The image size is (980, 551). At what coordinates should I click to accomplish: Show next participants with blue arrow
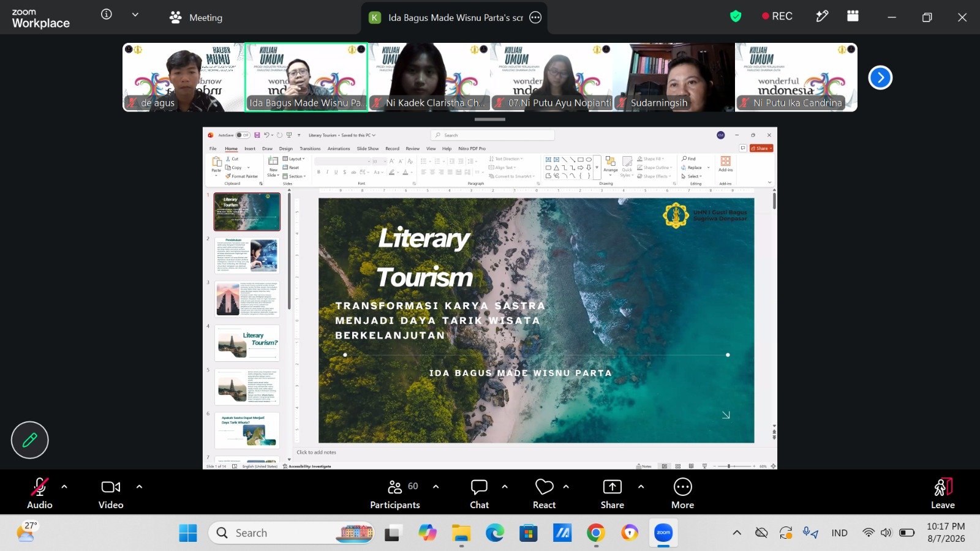coord(880,78)
